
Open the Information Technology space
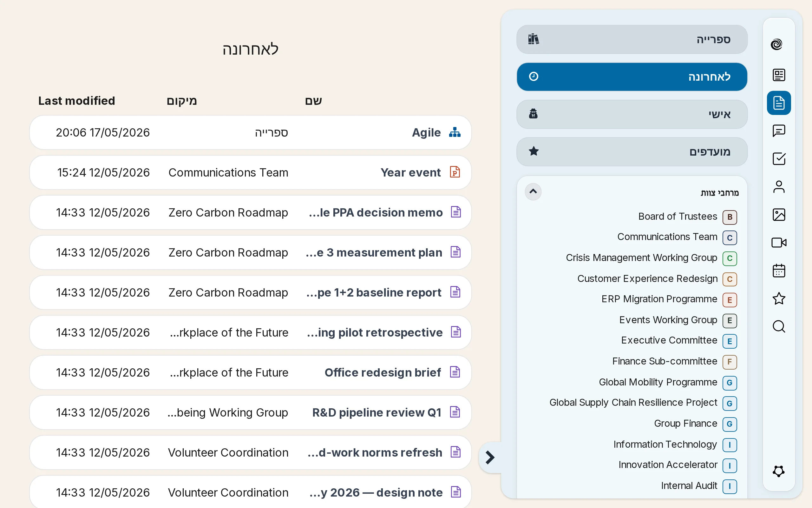[665, 444]
